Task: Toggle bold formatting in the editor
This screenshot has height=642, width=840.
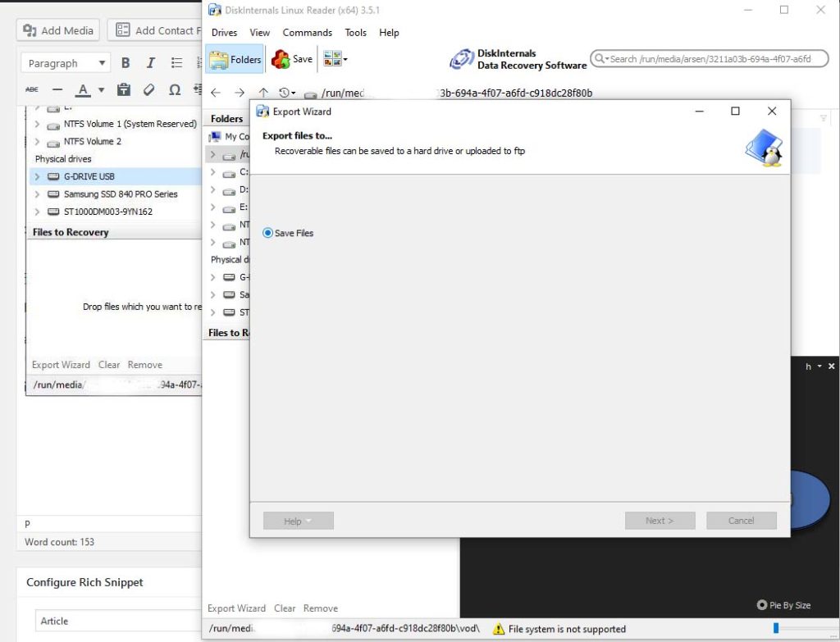Action: pyautogui.click(x=125, y=62)
